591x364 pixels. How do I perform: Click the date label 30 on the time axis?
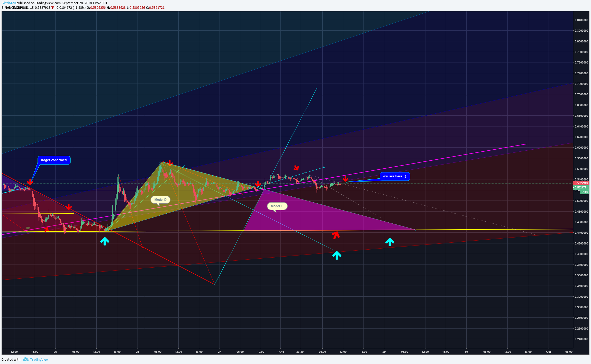(x=466, y=352)
